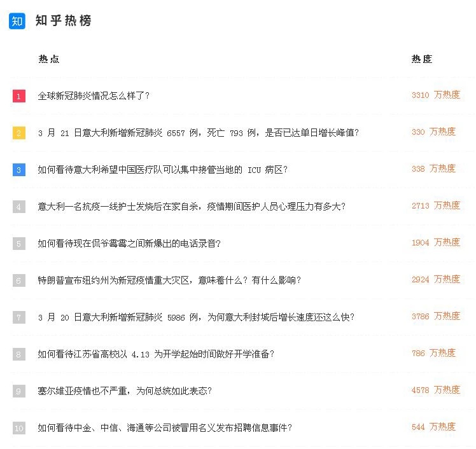Click the red rank 1 badge
Image resolution: width=476 pixels, height=449 pixels.
point(19,96)
